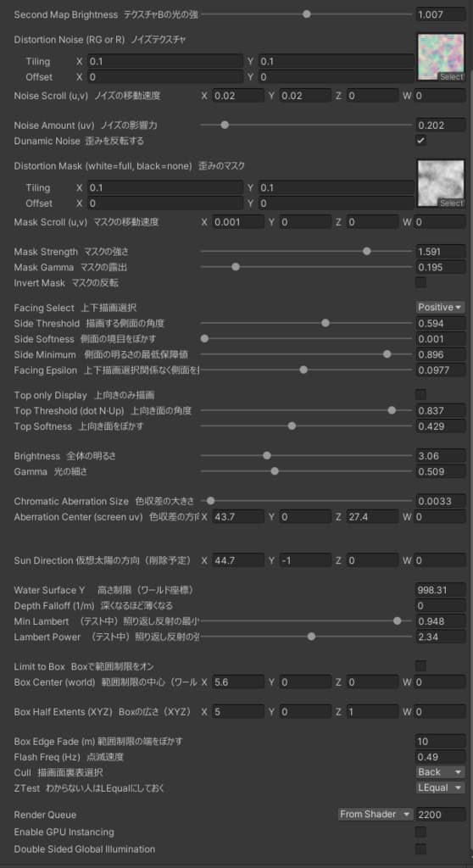Click the Mask Gamma value field
This screenshot has width=473, height=868.
coord(440,267)
